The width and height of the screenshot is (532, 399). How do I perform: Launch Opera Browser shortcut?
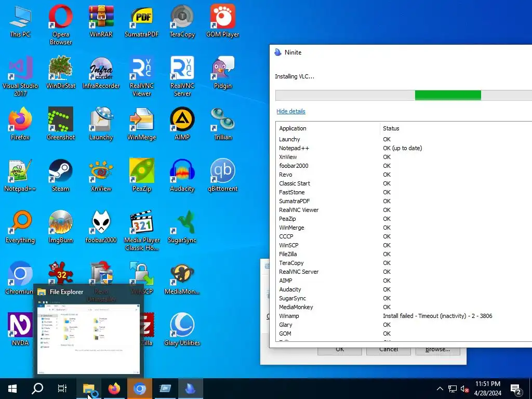point(60,25)
